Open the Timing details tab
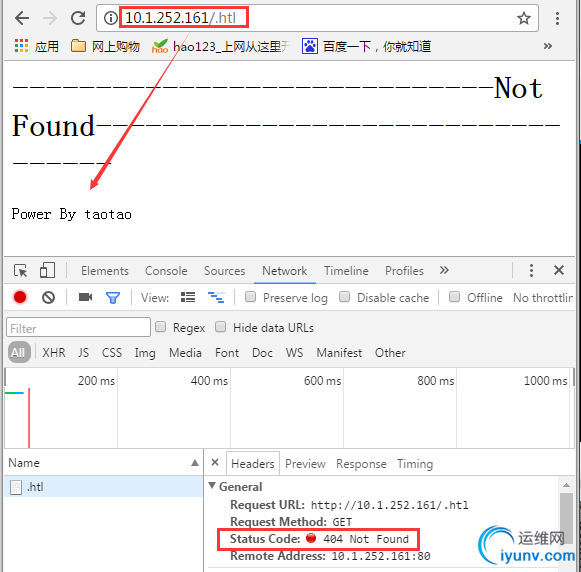Viewport: 581px width, 572px height. click(415, 464)
